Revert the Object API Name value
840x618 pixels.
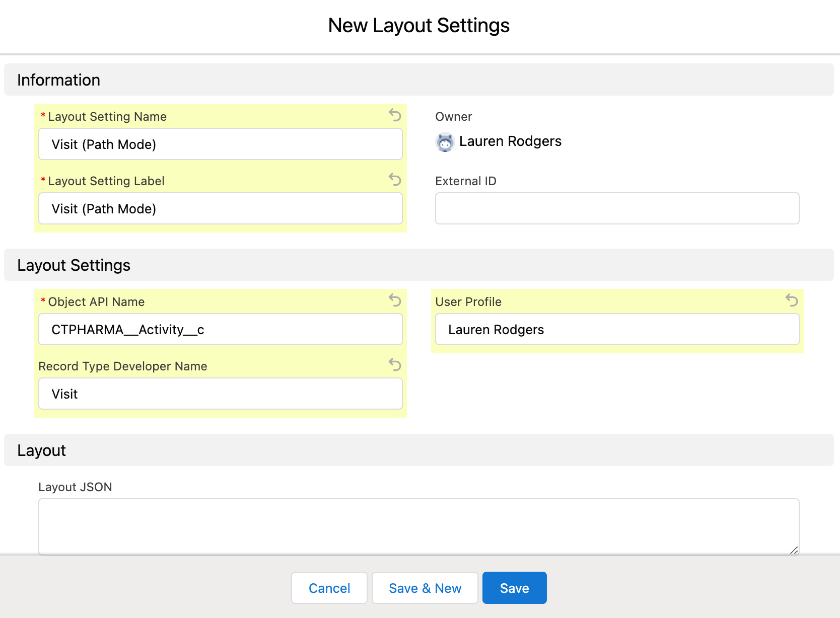395,300
